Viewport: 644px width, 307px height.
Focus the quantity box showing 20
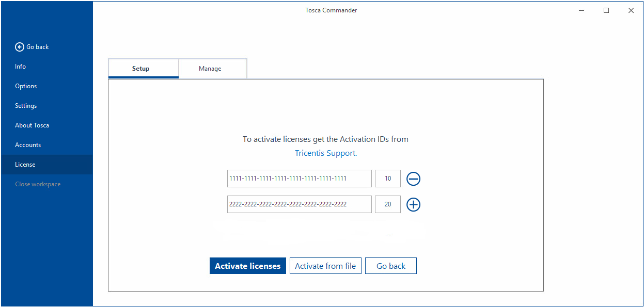click(x=387, y=204)
